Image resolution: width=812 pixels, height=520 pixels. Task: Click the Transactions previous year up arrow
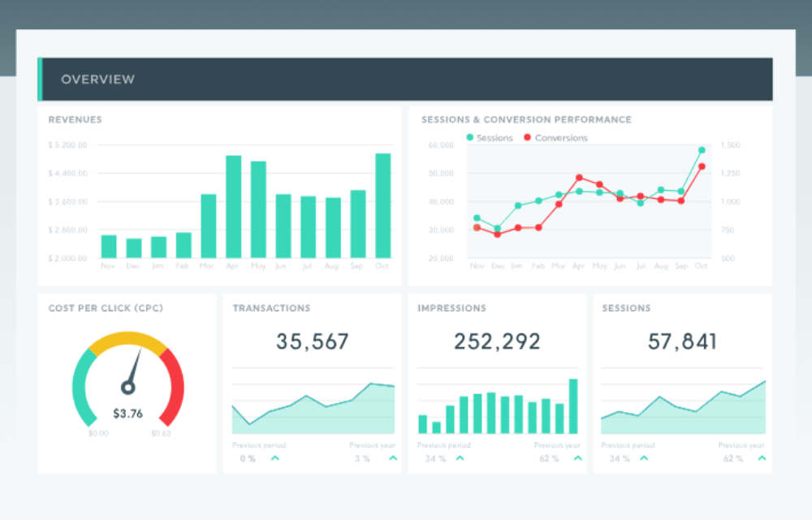[393, 458]
